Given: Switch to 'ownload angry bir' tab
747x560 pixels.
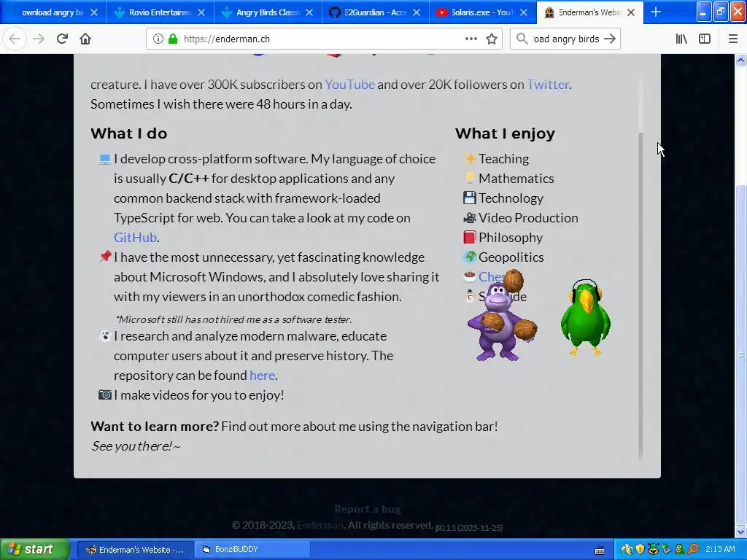Looking at the screenshot, I should click(x=53, y=12).
